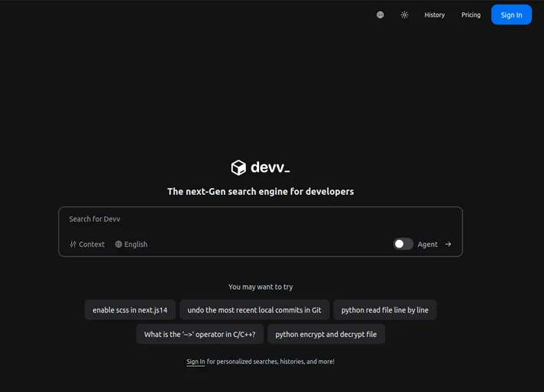Open the English language dropdown
The image size is (544, 392).
pos(131,245)
